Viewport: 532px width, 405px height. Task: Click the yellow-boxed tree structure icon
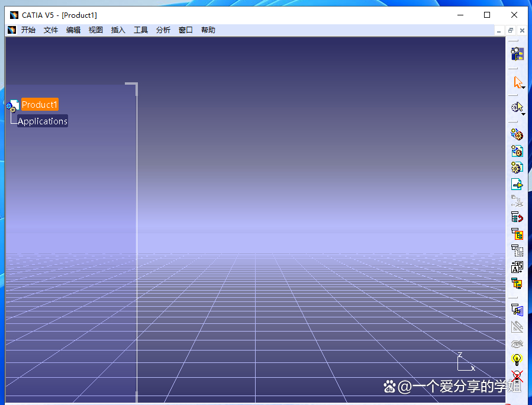pos(517,233)
